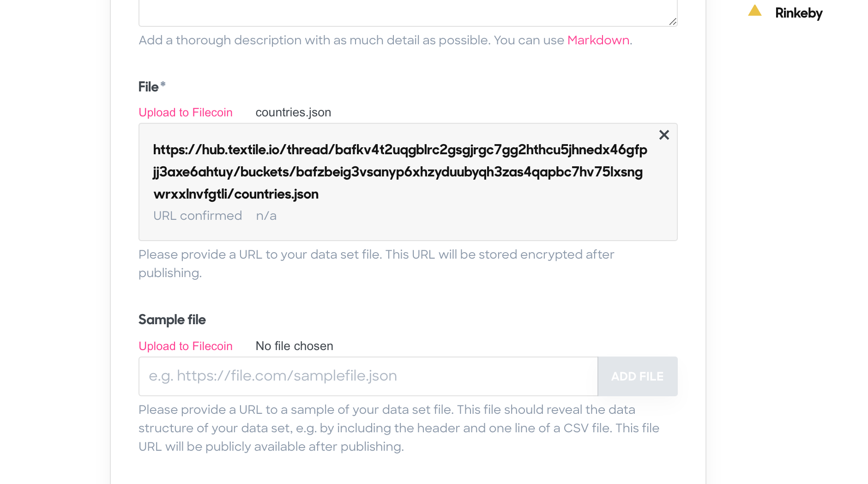Focus the sample file URL input
Screen dimensions: 868x484
(x=368, y=376)
